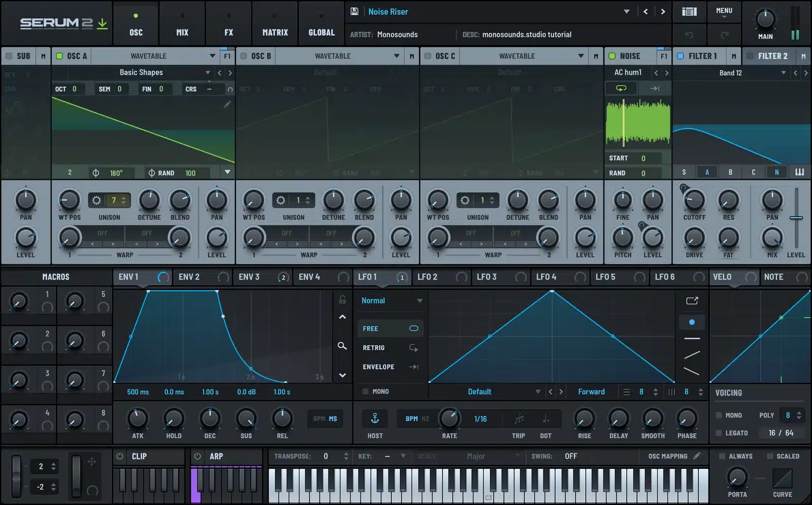Enable the SUB oscillator toggle
The width and height of the screenshot is (812, 505).
(9, 56)
